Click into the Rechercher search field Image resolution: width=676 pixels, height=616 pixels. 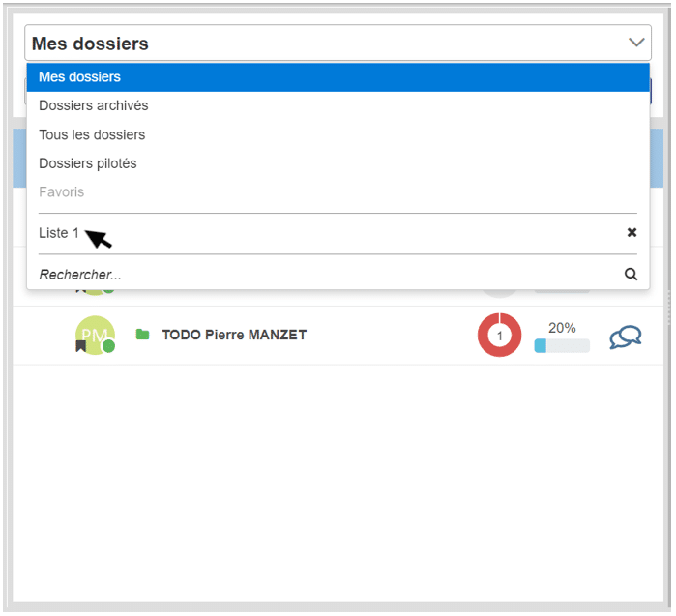click(319, 275)
